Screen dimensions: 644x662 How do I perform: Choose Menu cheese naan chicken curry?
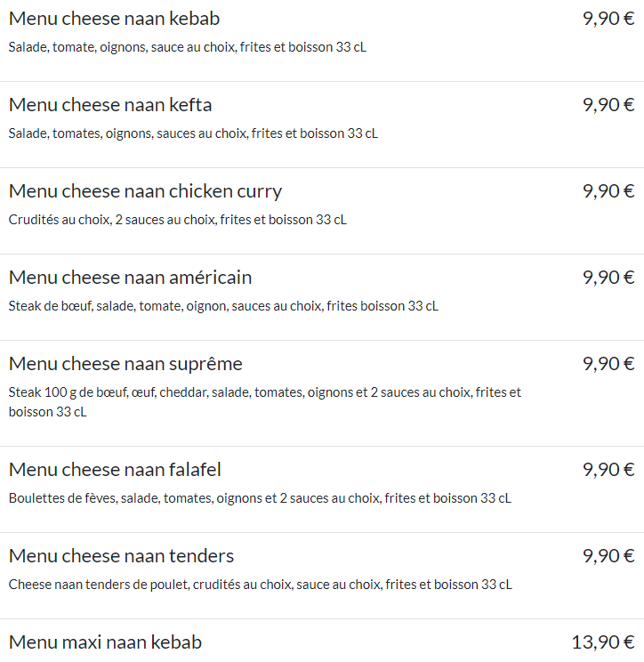click(x=145, y=191)
